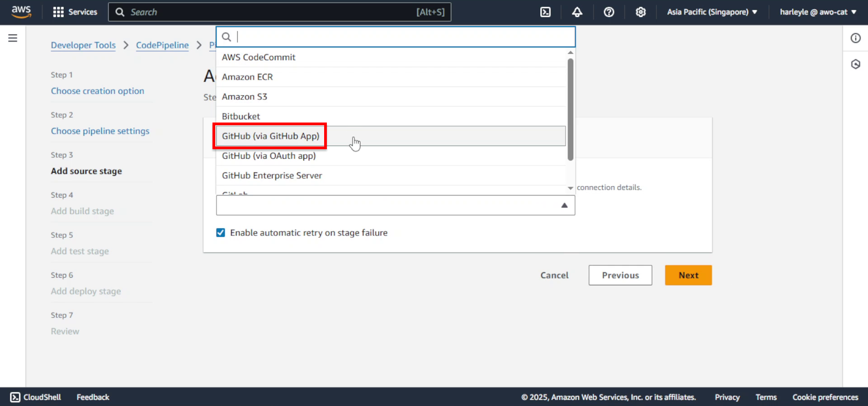Click the Add source stage step text
Viewport: 868px width, 406px height.
click(86, 171)
